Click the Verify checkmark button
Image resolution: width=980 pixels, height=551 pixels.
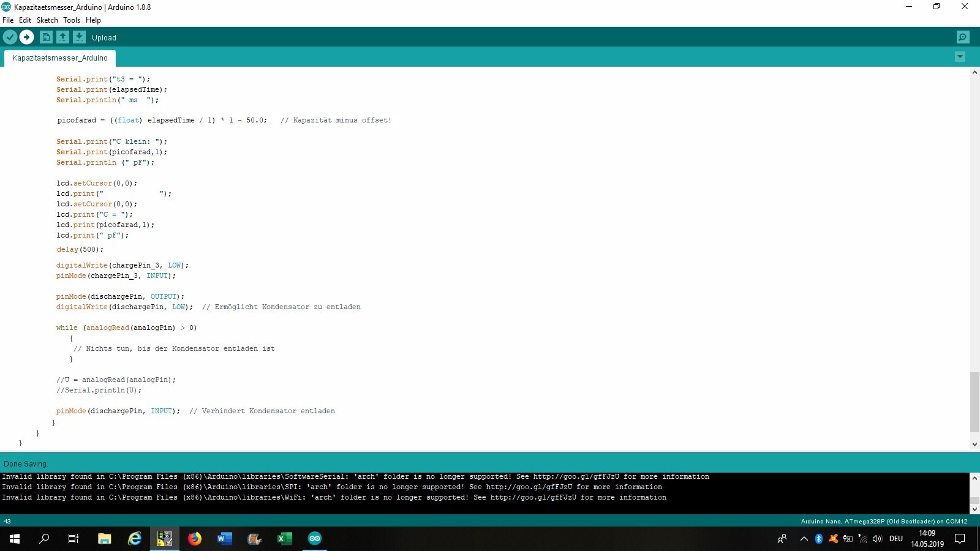pyautogui.click(x=10, y=37)
